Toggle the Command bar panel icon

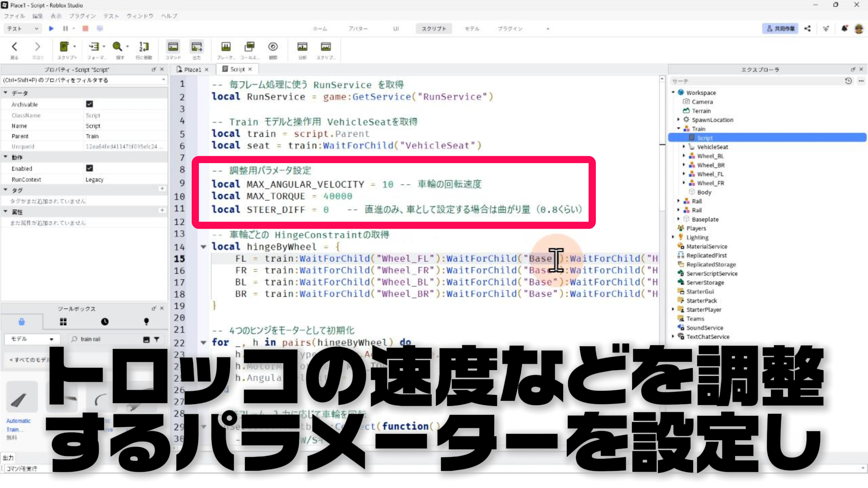point(173,47)
